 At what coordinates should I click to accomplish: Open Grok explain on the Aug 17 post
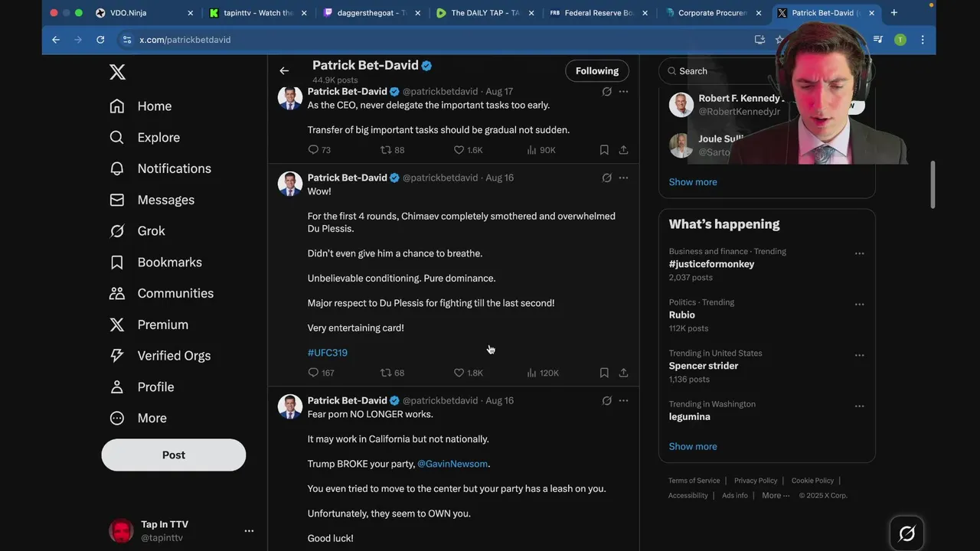[606, 92]
